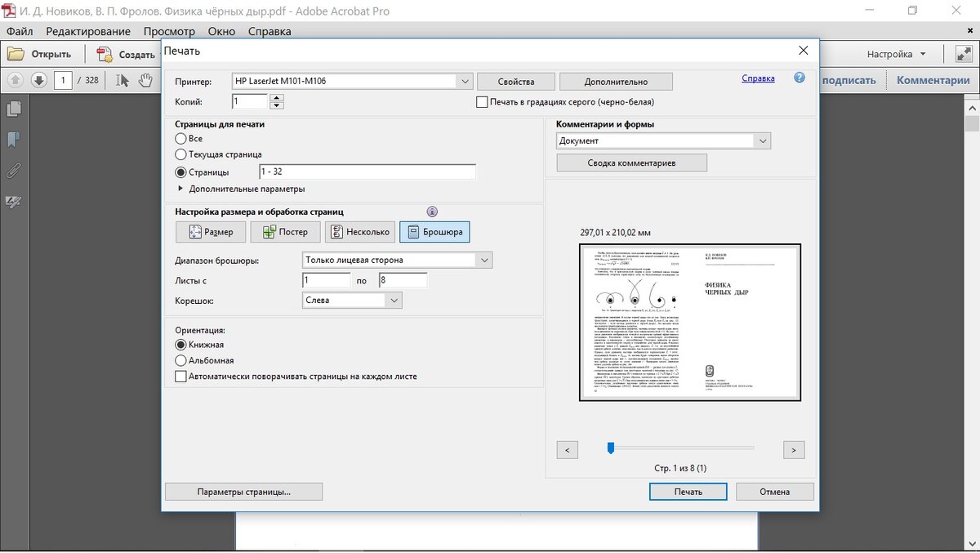The width and height of the screenshot is (980, 553).
Task: Click the blue help question mark icon
Action: (800, 78)
